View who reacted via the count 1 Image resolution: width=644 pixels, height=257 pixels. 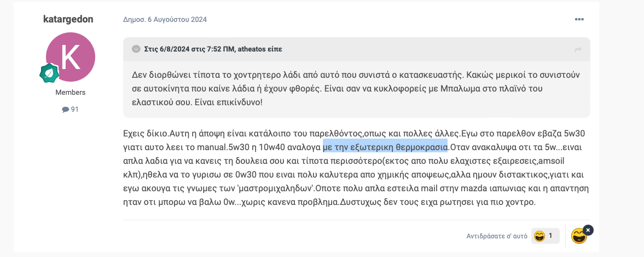pos(550,236)
